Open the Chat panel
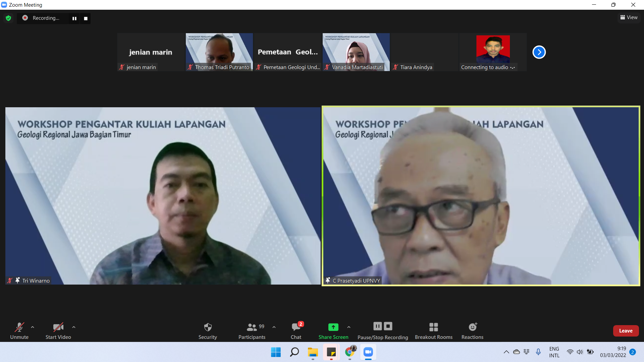Image resolution: width=644 pixels, height=362 pixels. pos(296,330)
